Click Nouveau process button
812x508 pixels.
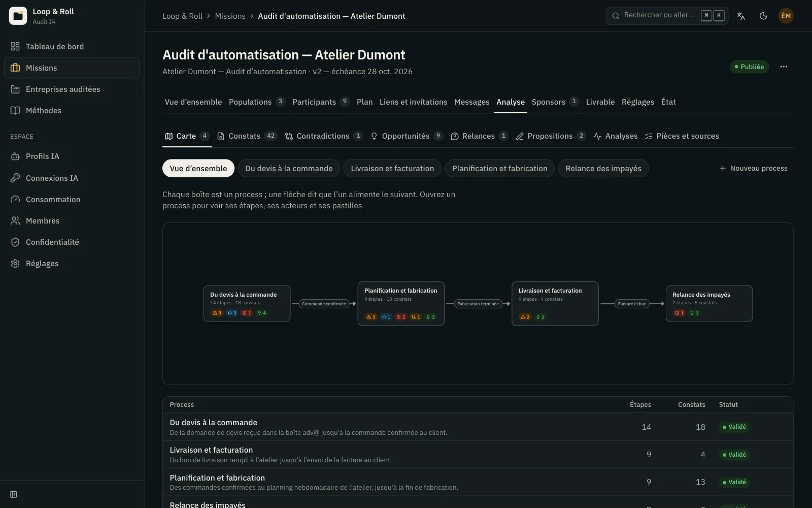pos(754,168)
